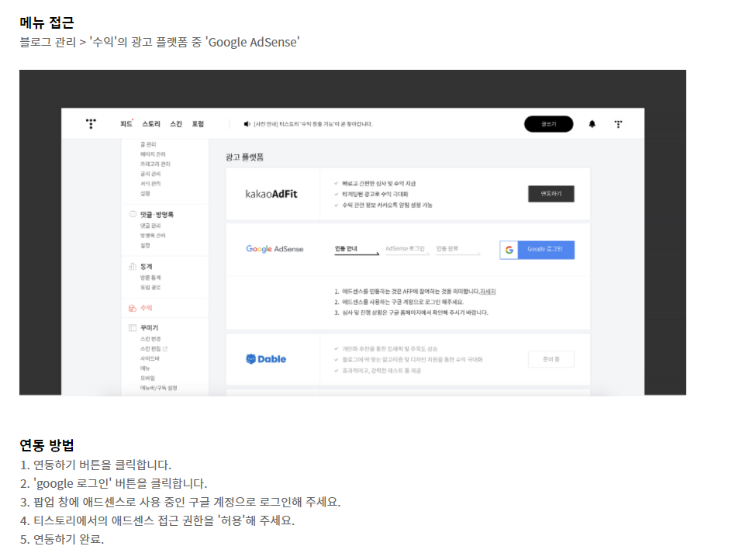The image size is (732, 560).
Task: Open 설정 just below 서식 관리
Action: point(145,193)
